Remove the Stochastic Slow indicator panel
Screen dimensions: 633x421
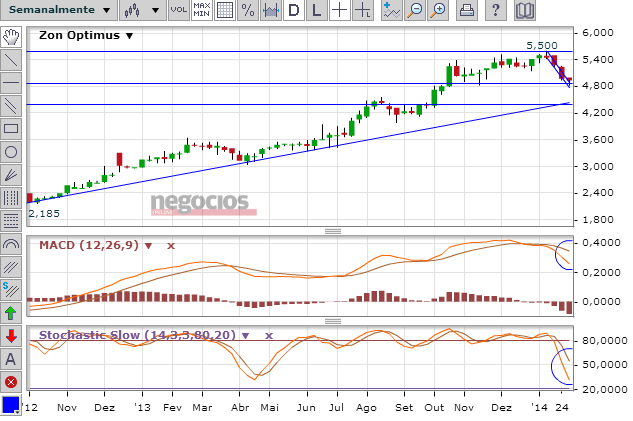pos(269,335)
